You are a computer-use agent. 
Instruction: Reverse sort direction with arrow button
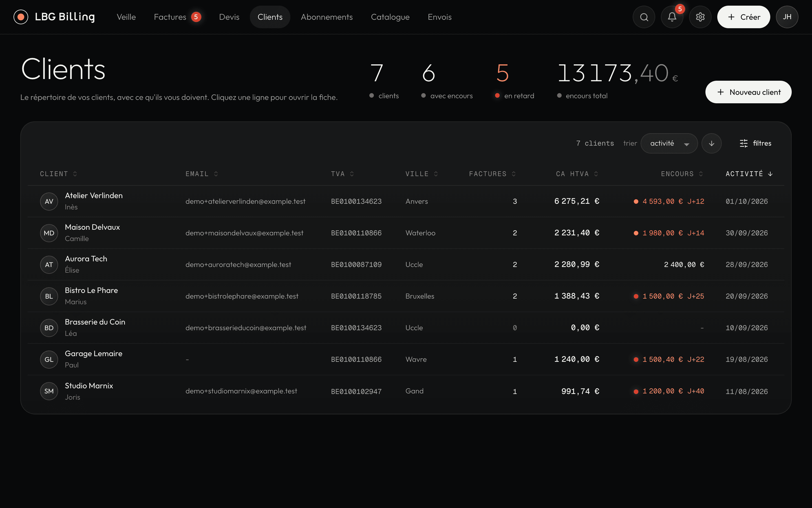(x=711, y=143)
